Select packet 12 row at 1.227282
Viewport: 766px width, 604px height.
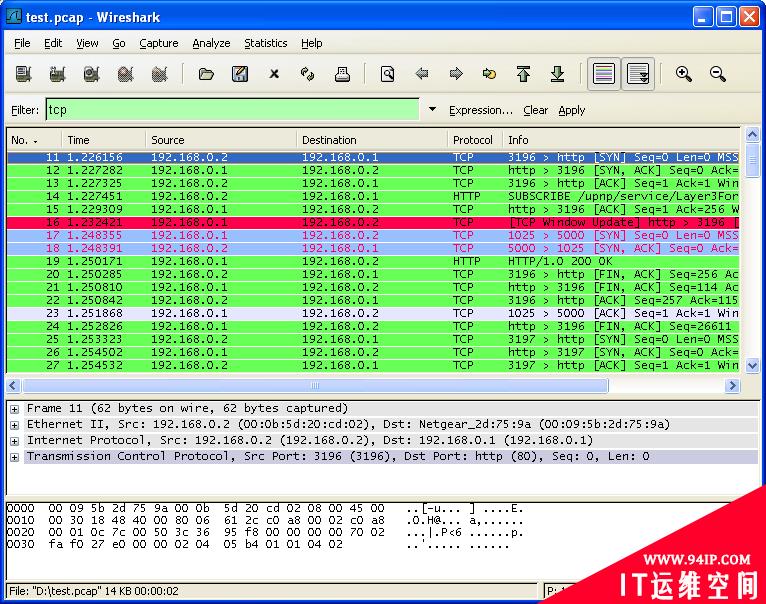coord(373,171)
